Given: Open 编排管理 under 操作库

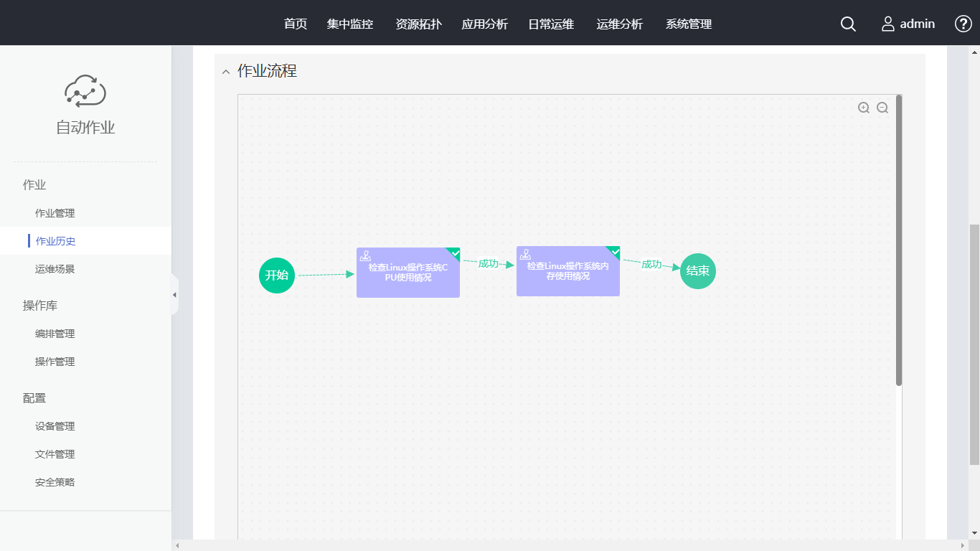Looking at the screenshot, I should coord(55,334).
